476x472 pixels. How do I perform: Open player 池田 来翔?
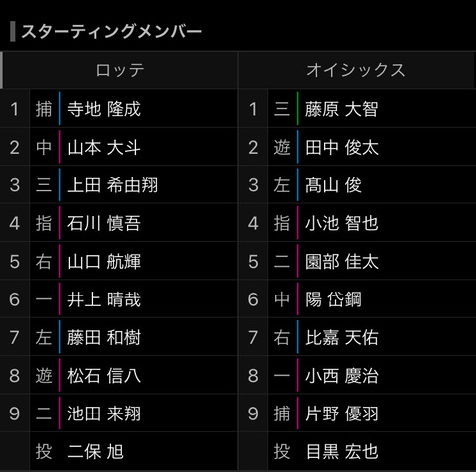104,413
